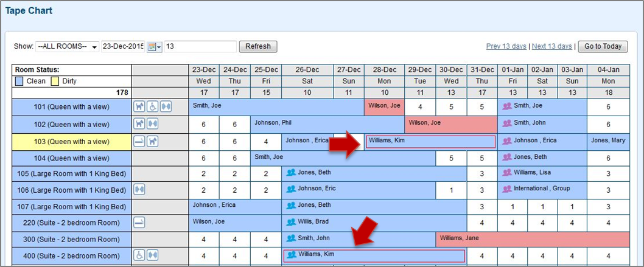Click availability cell 4 for room 101 on 29-Dec

(420, 107)
